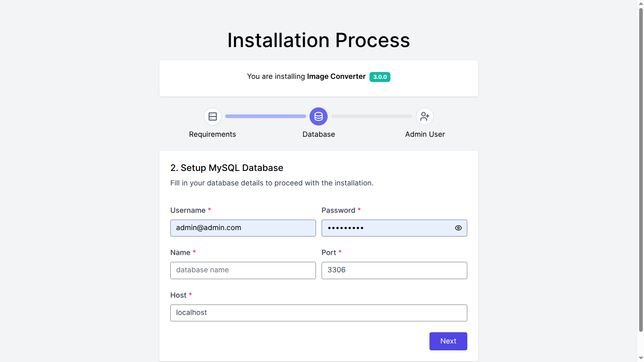Click the vertical page scrollbar thumb
The image size is (644, 362).
[x=641, y=169]
